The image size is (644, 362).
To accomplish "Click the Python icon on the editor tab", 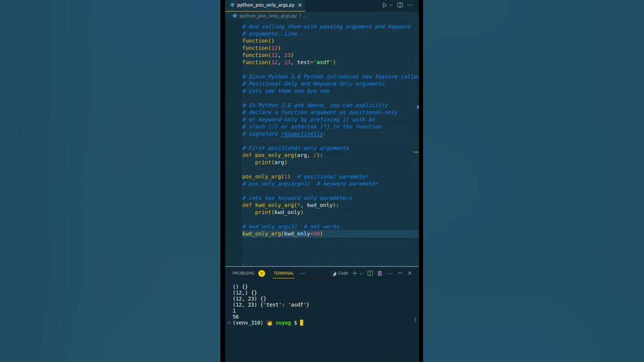I will pyautogui.click(x=232, y=5).
